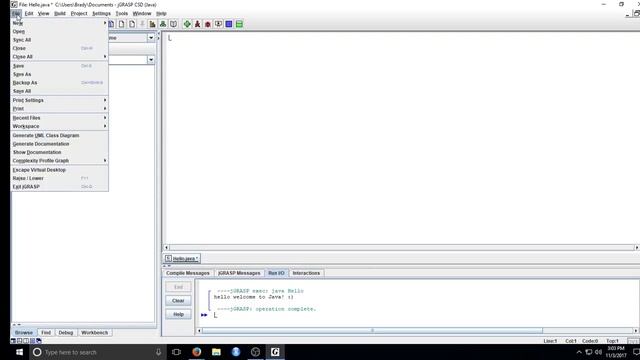Click the Task View taskbar icon
Image resolution: width=640 pixels, height=360 pixels.
[176, 352]
